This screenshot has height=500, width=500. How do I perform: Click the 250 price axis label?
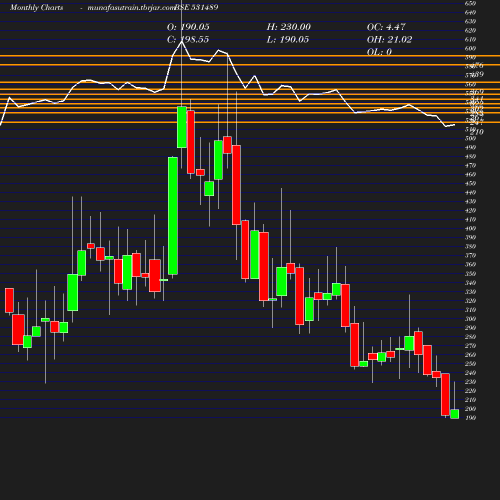click(x=470, y=364)
